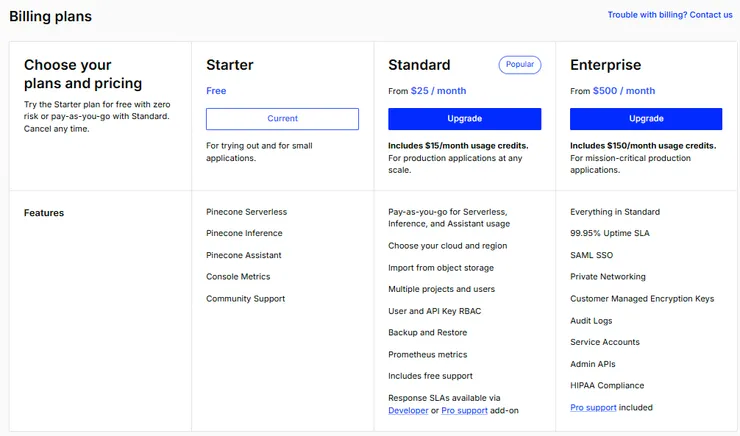Click the Prometheus metrics feature entry
The image size is (740, 436).
point(427,355)
